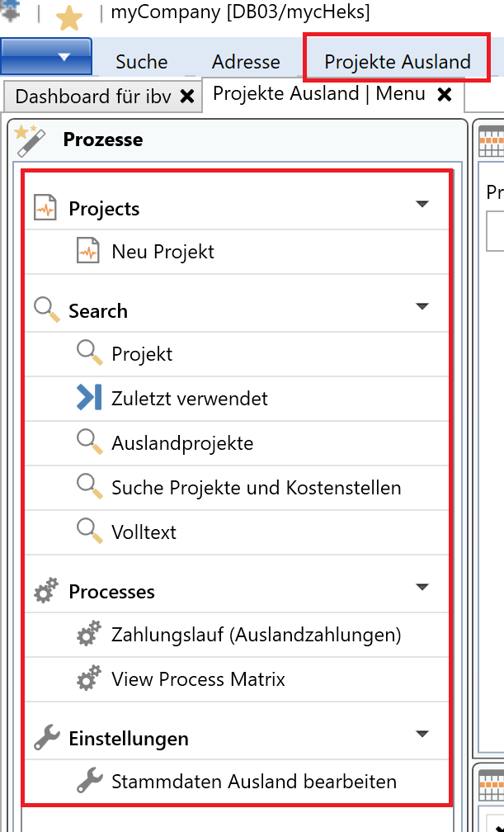This screenshot has height=832, width=504.
Task: Click the gear icon beside Zahlungslauf
Action: (x=88, y=635)
